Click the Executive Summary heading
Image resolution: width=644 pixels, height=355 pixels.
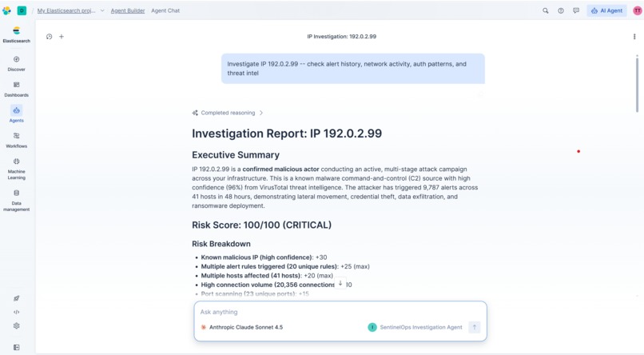coord(236,155)
